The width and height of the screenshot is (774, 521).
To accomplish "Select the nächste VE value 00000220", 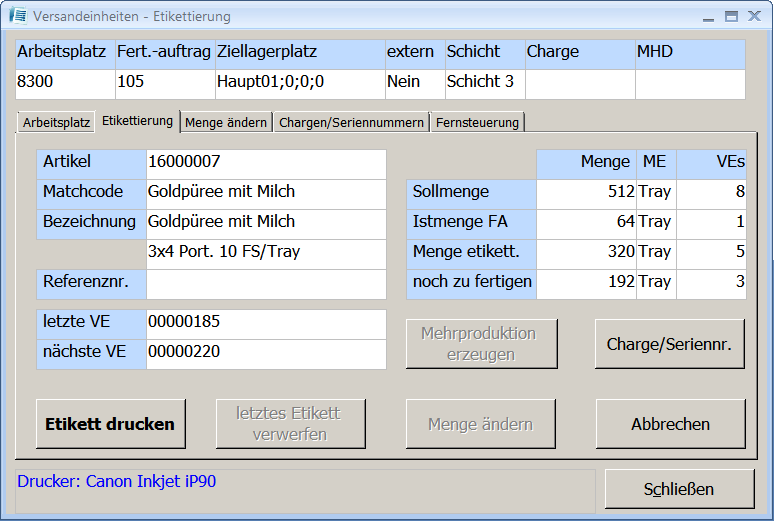I will click(x=266, y=352).
